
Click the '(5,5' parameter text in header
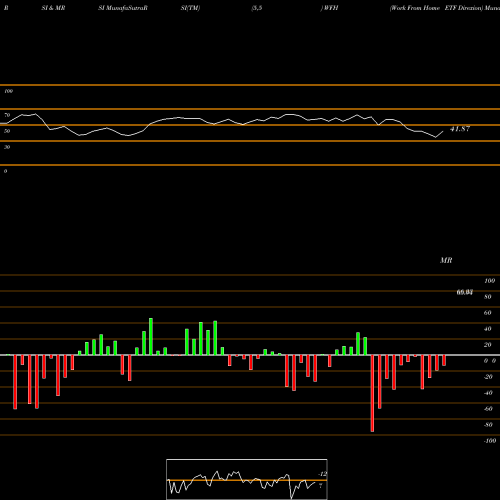(x=257, y=8)
